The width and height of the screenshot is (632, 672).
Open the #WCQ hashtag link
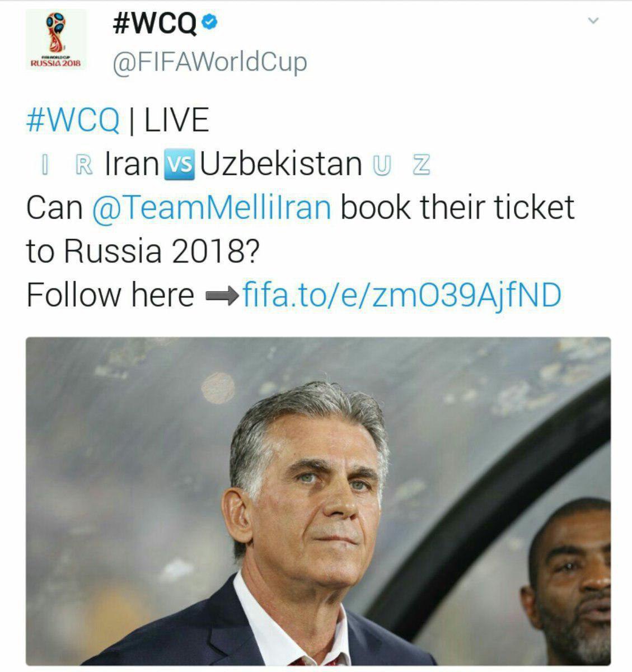click(x=73, y=120)
